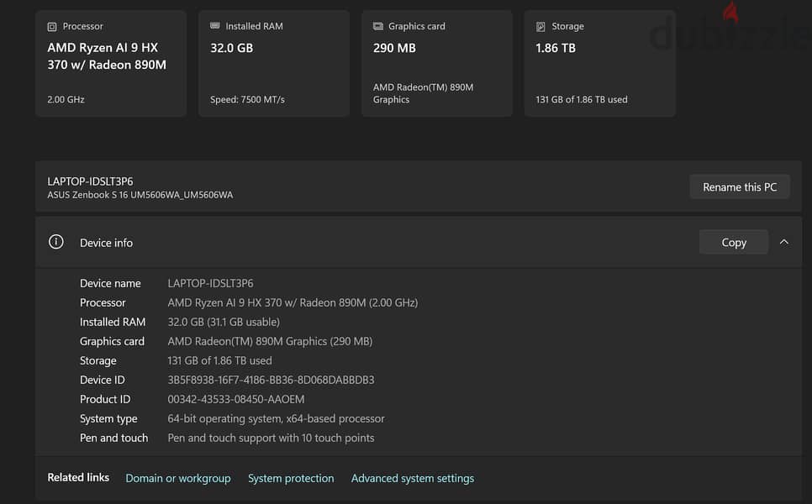Click the Device name row value

point(210,283)
